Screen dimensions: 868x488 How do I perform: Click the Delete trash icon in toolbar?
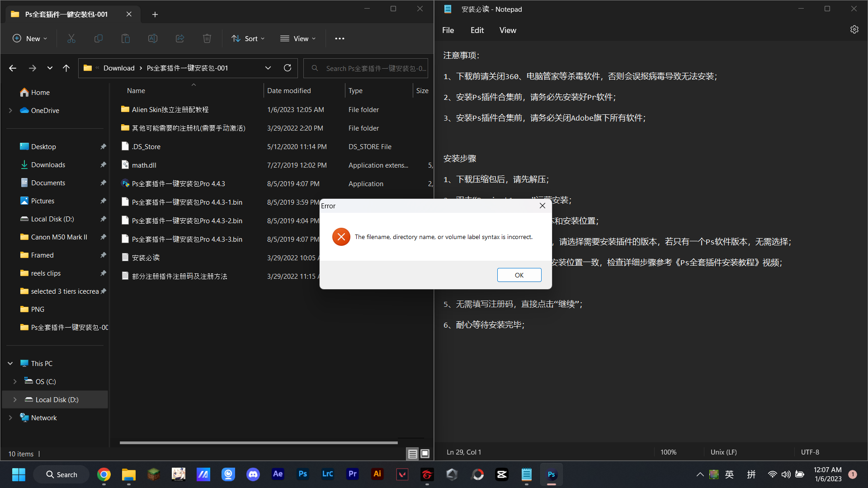coord(207,38)
